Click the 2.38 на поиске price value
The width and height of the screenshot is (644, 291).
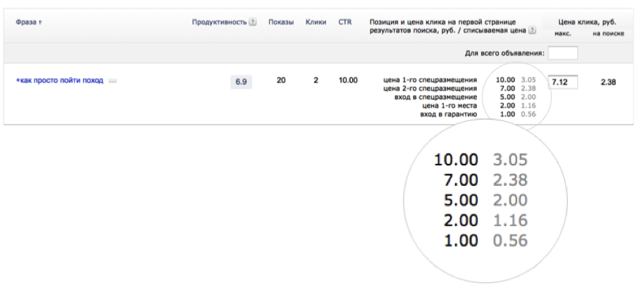(607, 82)
